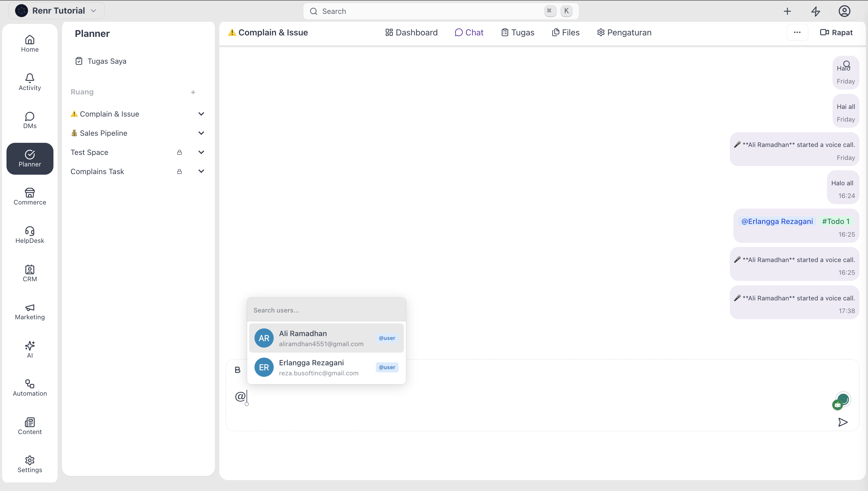The height and width of the screenshot is (491, 868).
Task: Click the Friday voice call message
Action: (x=794, y=149)
